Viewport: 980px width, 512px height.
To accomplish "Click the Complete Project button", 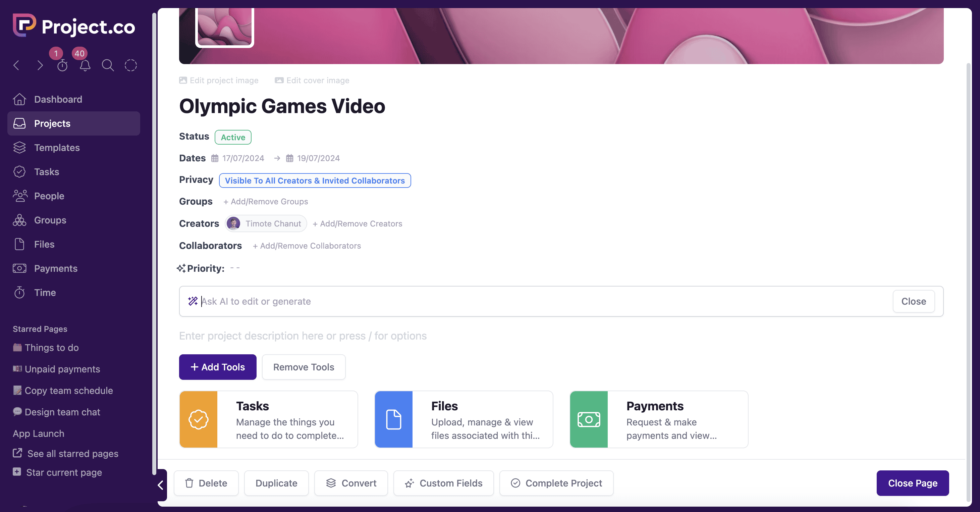I will pos(556,483).
